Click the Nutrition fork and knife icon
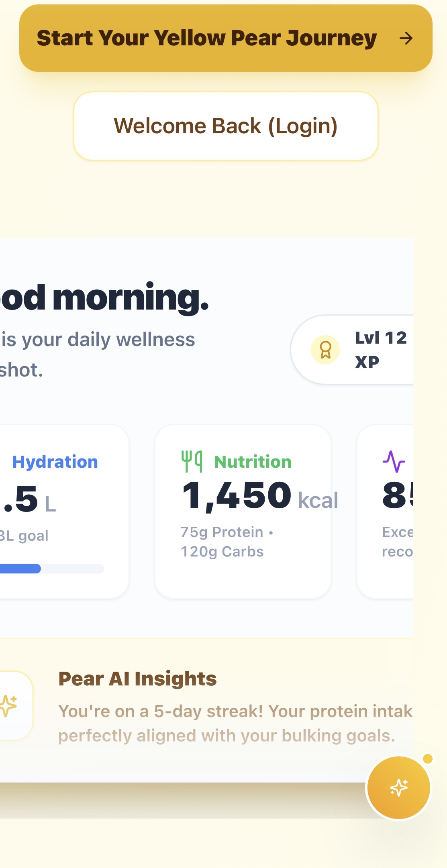 pyautogui.click(x=192, y=461)
